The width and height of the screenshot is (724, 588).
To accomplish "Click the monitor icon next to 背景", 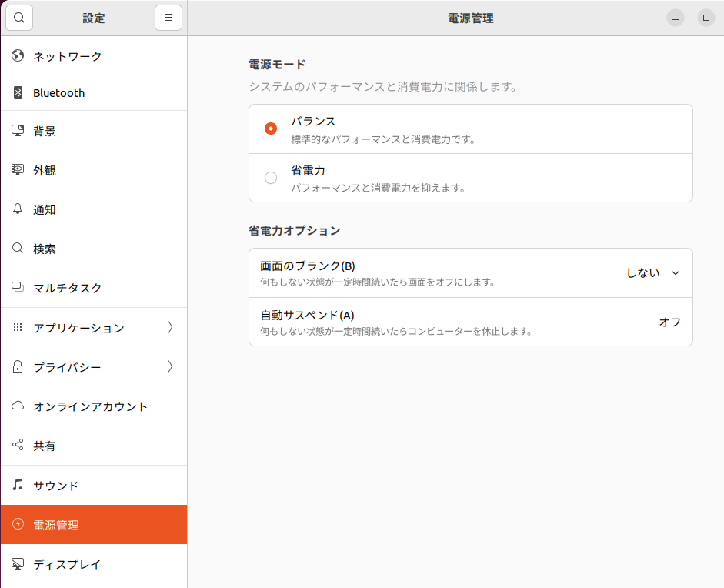I will coord(18,131).
